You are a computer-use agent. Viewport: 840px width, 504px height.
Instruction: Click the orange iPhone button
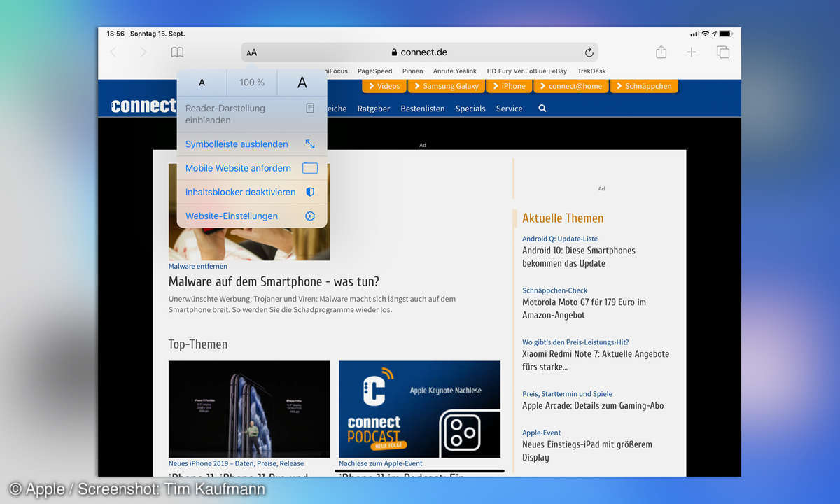click(x=508, y=86)
